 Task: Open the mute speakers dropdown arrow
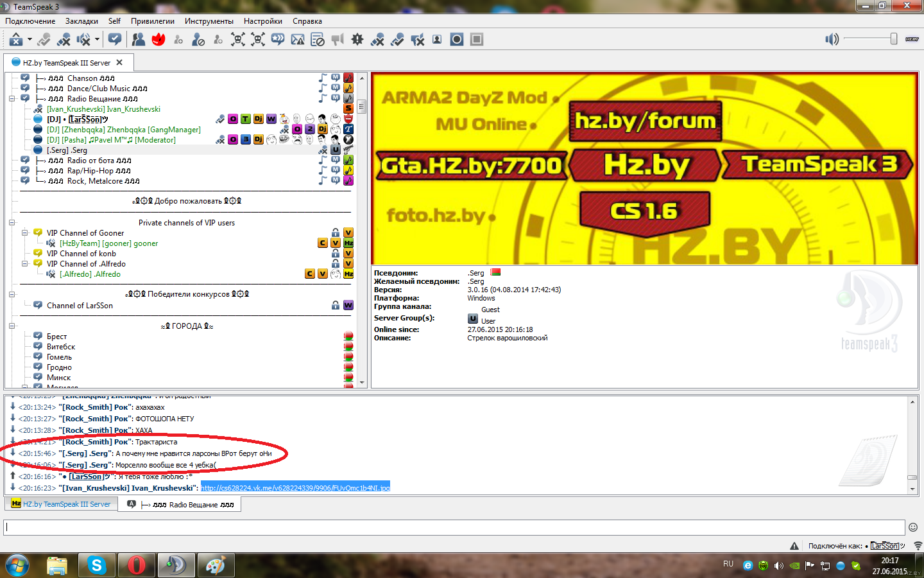(x=97, y=39)
